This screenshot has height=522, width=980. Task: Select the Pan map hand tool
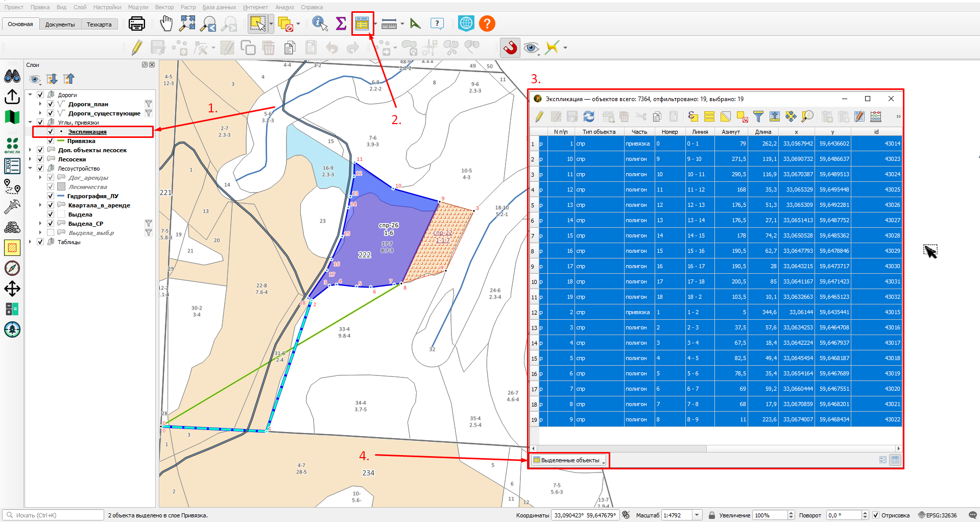click(x=166, y=23)
